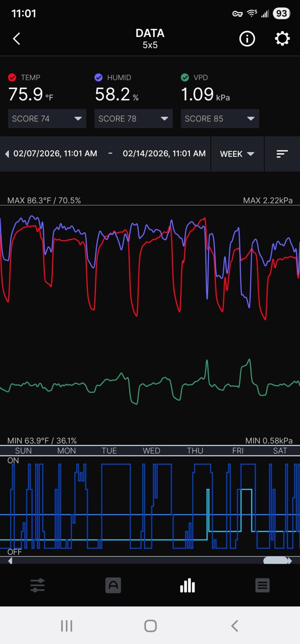Click the chart scrollbar thumb
Viewport: 300px width, 644px height.
tap(276, 561)
